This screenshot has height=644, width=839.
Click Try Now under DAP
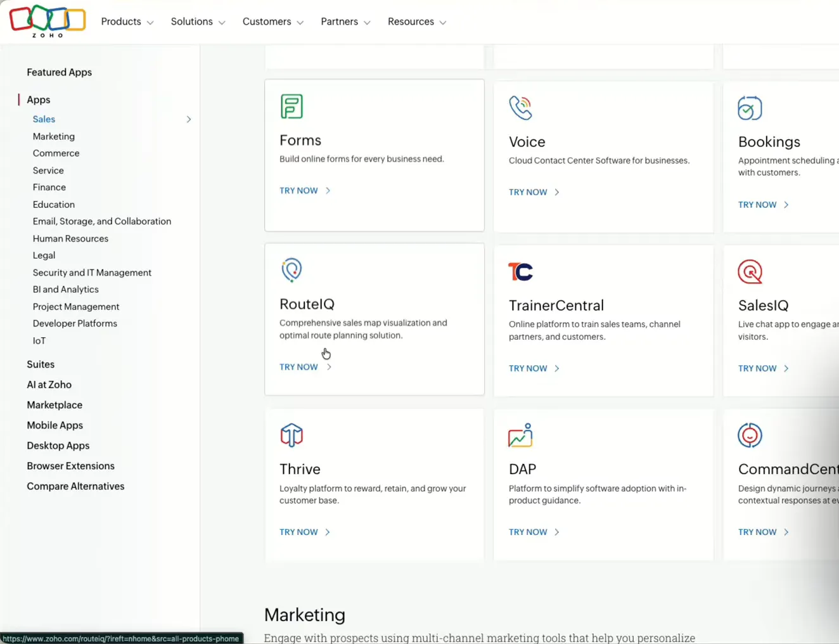534,532
